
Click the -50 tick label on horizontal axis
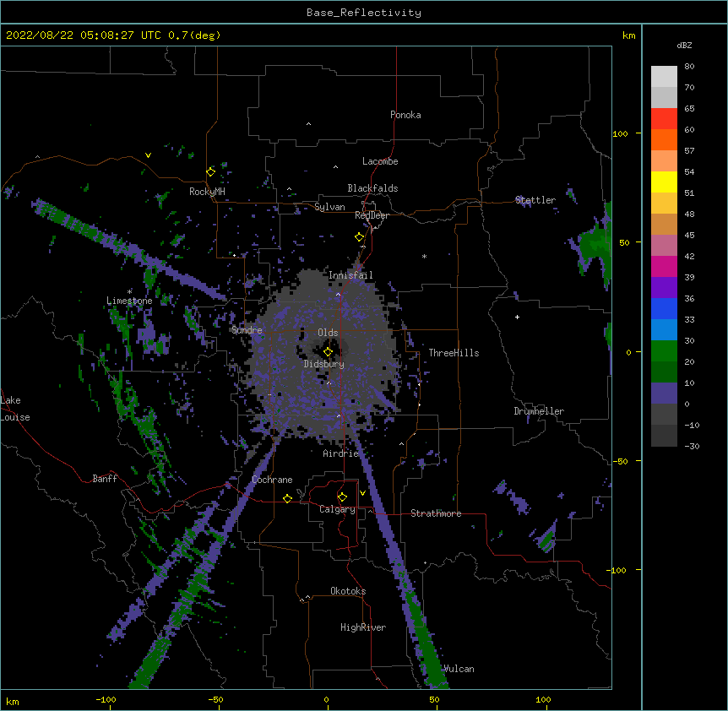215,700
